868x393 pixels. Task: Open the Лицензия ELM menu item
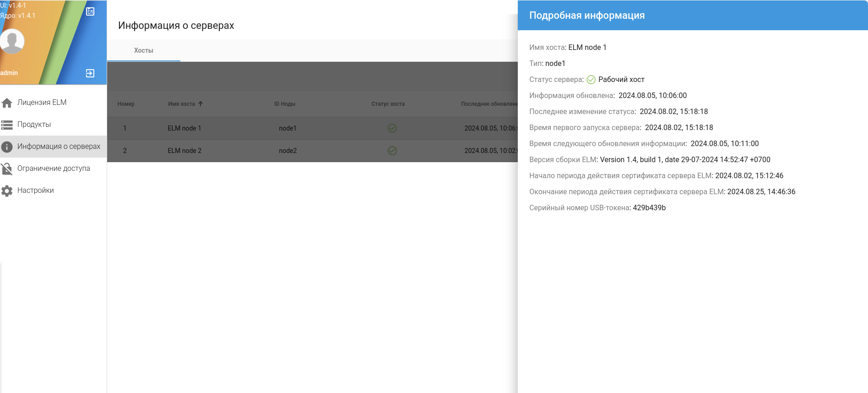click(x=53, y=103)
